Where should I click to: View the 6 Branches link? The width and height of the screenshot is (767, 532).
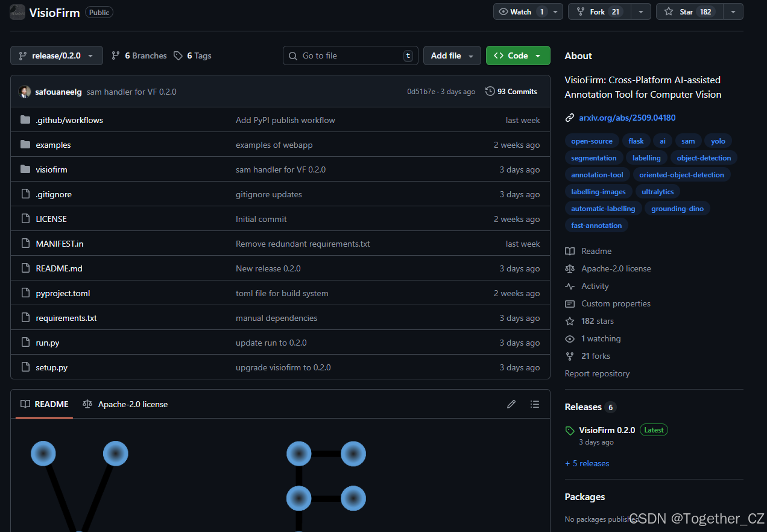[x=139, y=55]
